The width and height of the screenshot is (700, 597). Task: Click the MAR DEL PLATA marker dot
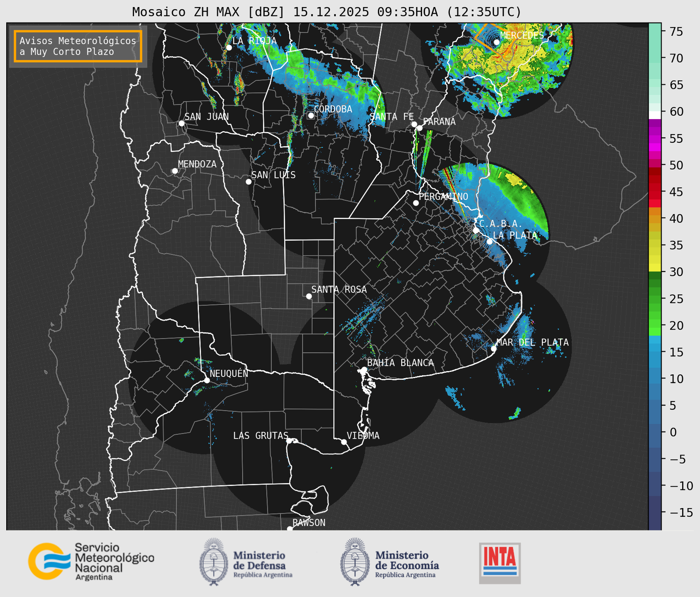(493, 349)
